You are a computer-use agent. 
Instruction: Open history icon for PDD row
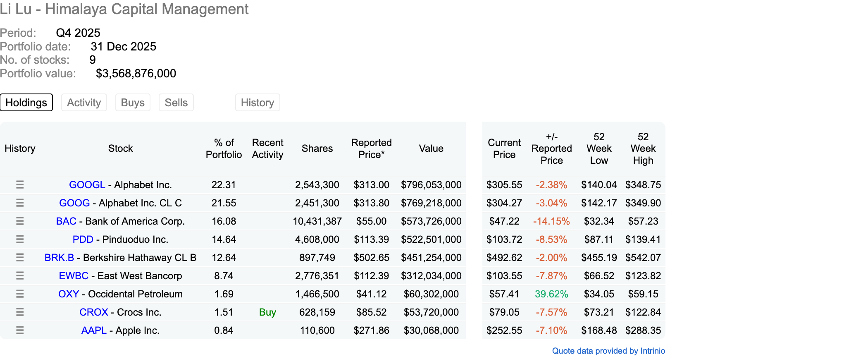[20, 239]
